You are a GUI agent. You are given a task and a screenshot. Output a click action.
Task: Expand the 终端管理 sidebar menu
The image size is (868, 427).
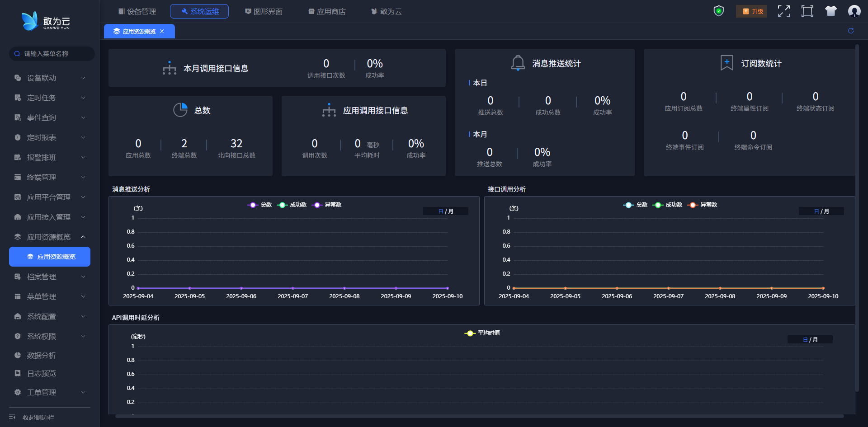pyautogui.click(x=50, y=178)
